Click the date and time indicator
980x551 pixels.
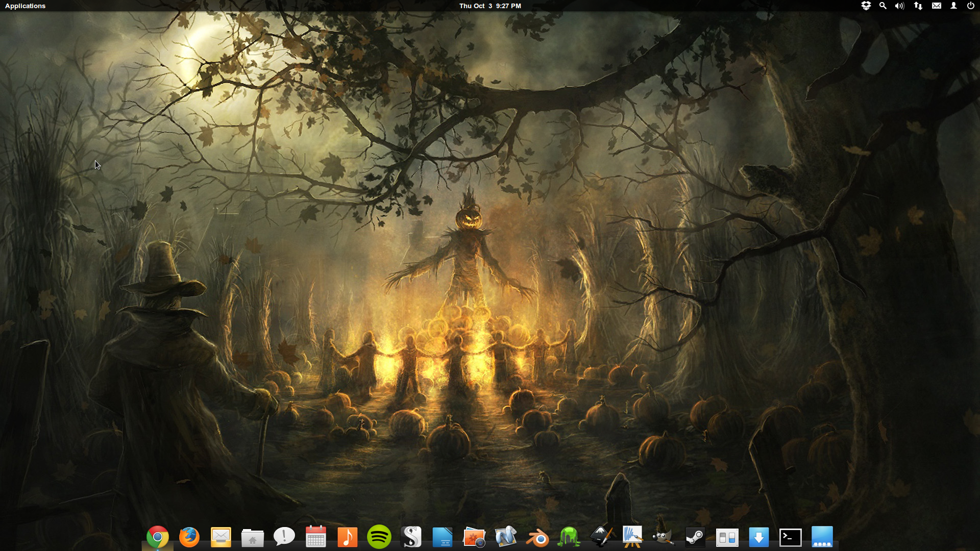489,6
